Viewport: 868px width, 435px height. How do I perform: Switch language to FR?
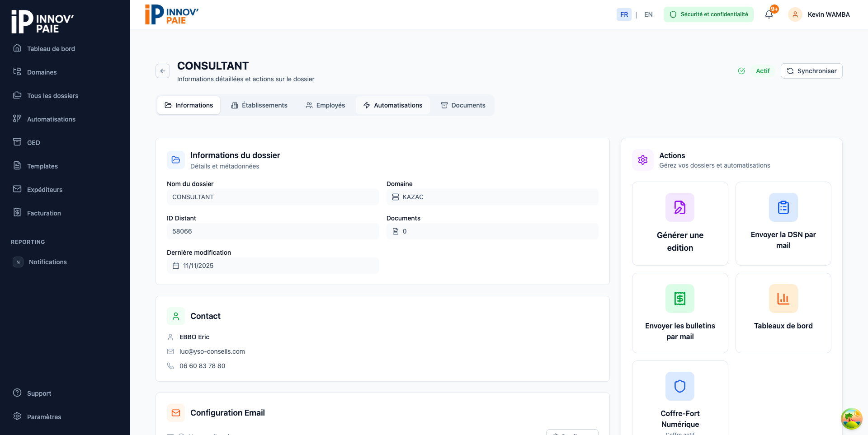[x=624, y=14]
